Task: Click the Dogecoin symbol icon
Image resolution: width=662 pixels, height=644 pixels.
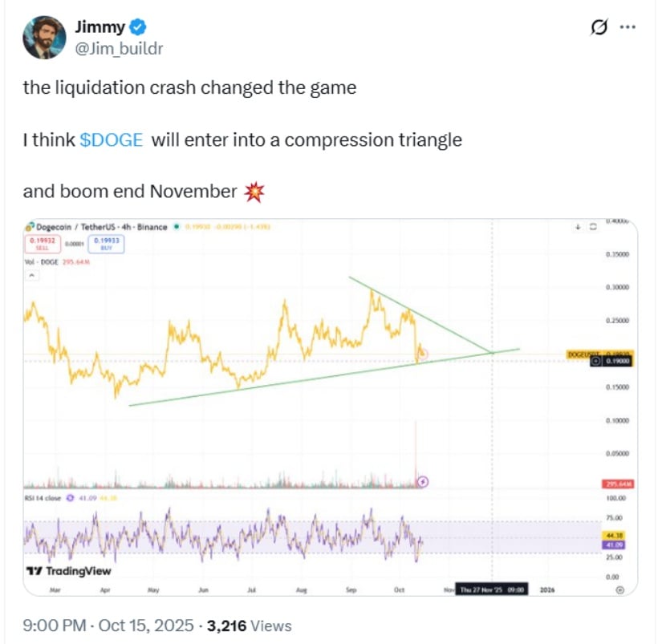Action: (x=30, y=227)
